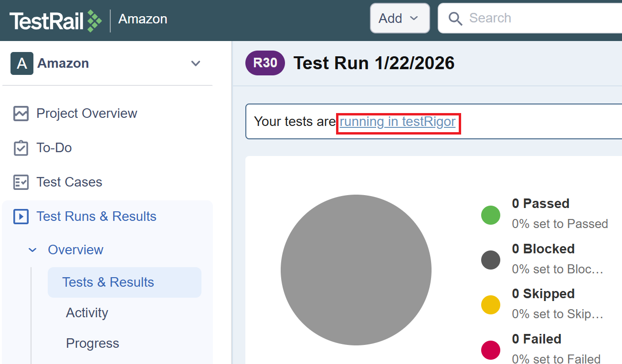This screenshot has height=364, width=622.
Task: Click the red Failed status swatch
Action: pos(490,350)
